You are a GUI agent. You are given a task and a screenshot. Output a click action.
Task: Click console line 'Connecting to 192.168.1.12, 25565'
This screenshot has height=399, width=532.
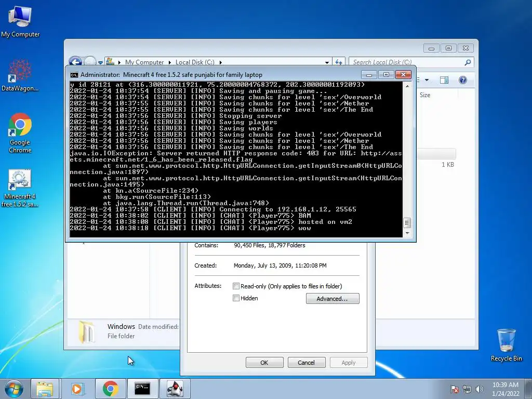click(213, 209)
